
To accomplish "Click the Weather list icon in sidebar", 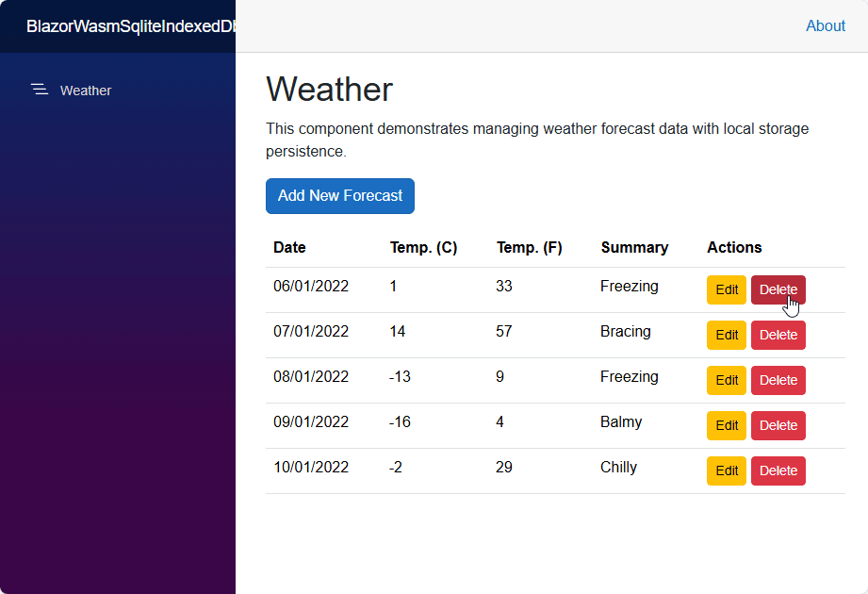I will click(40, 90).
